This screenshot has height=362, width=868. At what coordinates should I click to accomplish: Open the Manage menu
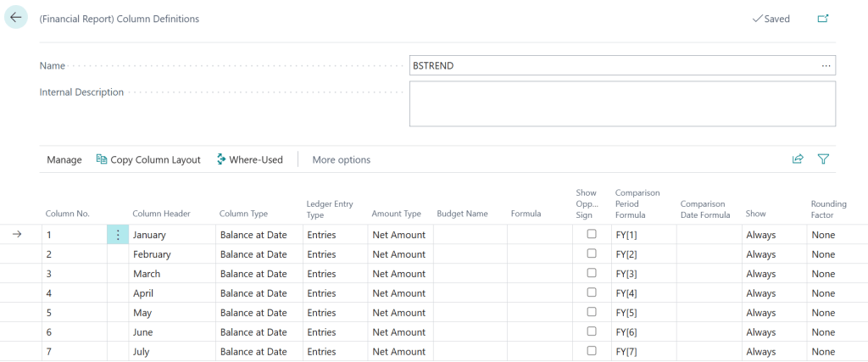64,159
